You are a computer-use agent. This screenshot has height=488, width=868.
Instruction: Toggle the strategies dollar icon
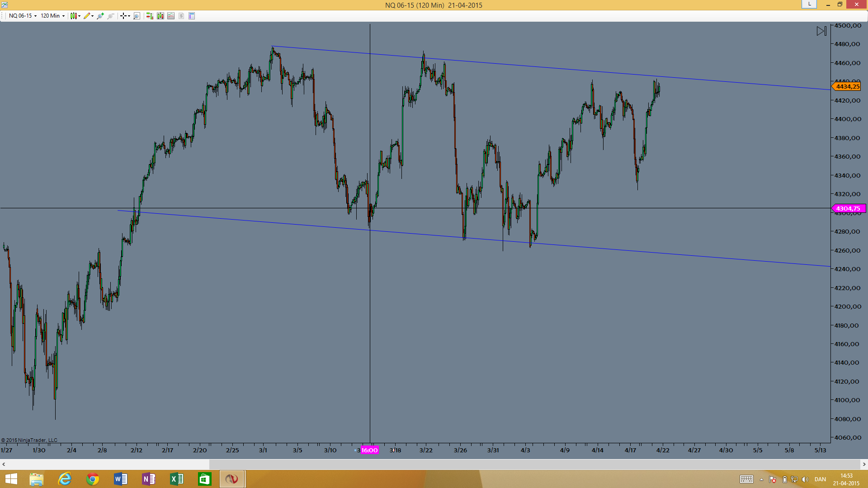(x=181, y=16)
